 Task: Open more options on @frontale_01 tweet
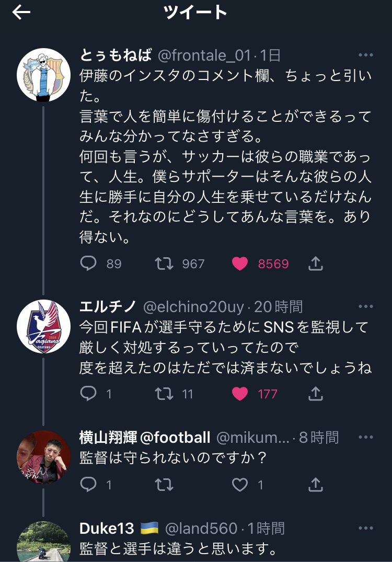click(x=366, y=55)
